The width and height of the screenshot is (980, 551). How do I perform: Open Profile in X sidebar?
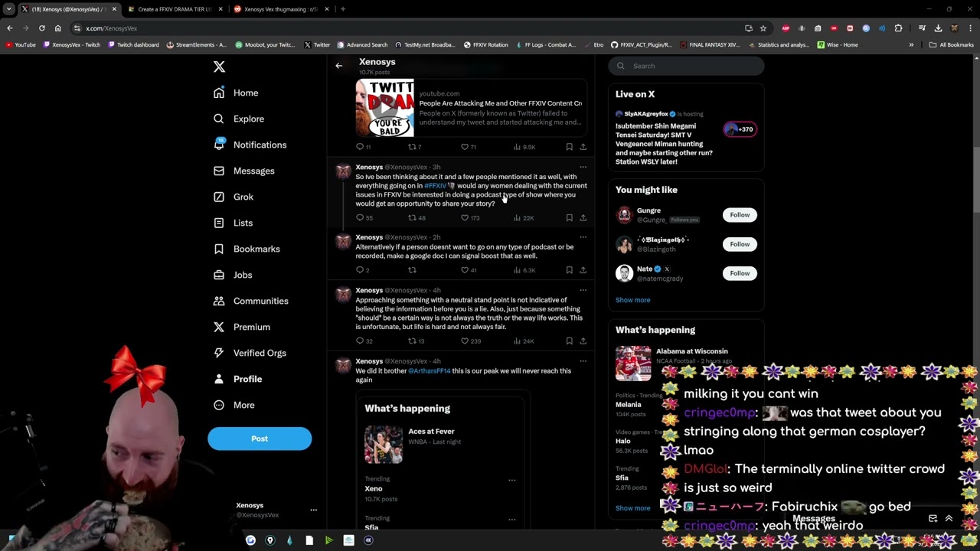tap(237, 379)
